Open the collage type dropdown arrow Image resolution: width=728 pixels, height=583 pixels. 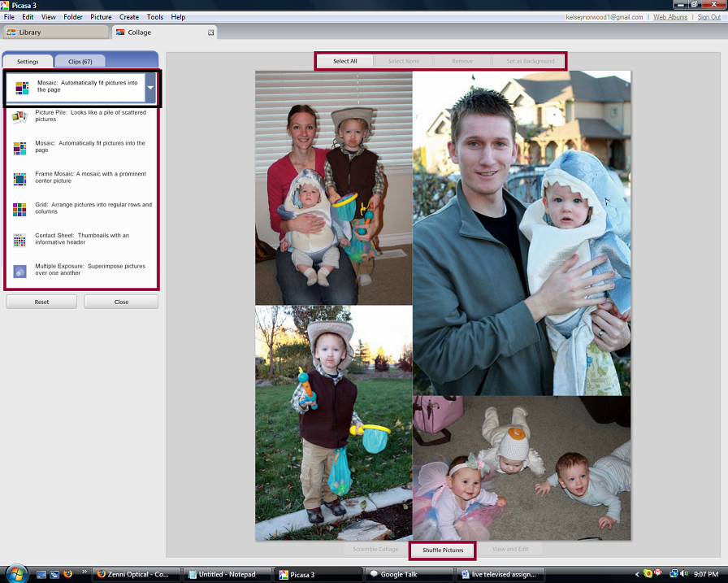click(150, 87)
